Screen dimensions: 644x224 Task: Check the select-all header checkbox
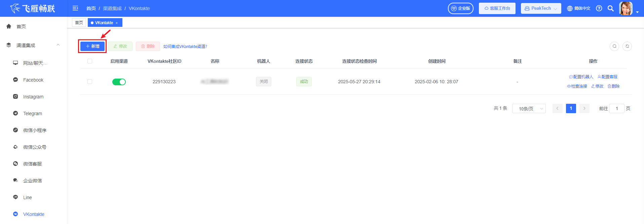point(90,61)
